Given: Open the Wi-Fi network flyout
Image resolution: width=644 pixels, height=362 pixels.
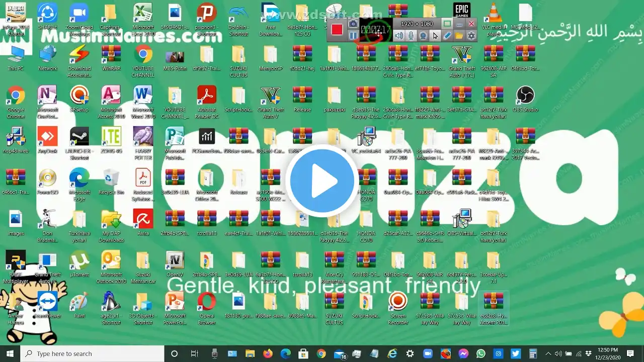Looking at the screenshot, I should [x=579, y=353].
